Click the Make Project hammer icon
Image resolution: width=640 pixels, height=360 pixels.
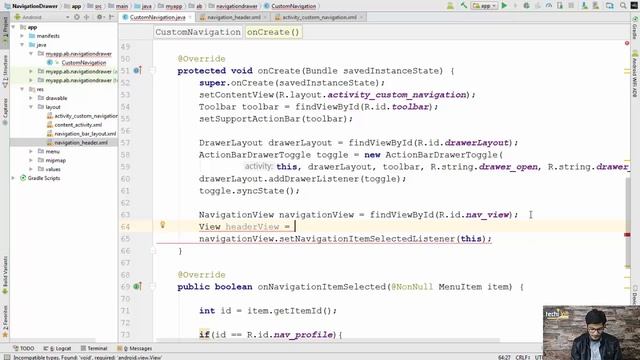click(x=464, y=6)
